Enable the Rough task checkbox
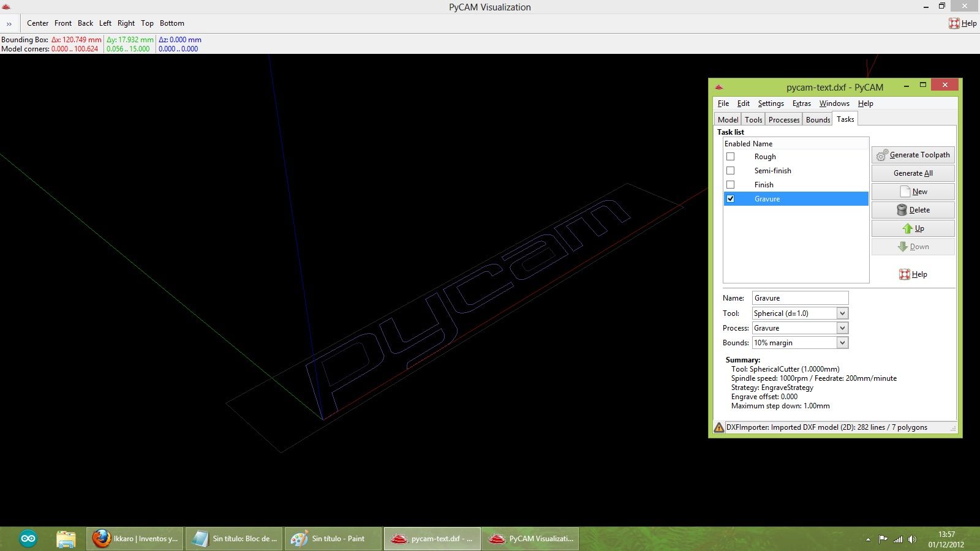The width and height of the screenshot is (980, 551). coord(730,157)
